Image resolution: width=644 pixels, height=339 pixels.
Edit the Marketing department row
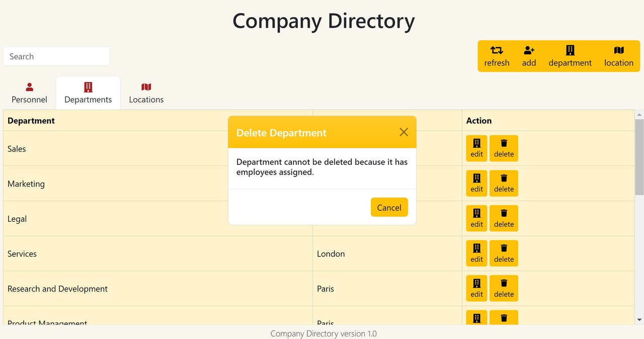(476, 183)
